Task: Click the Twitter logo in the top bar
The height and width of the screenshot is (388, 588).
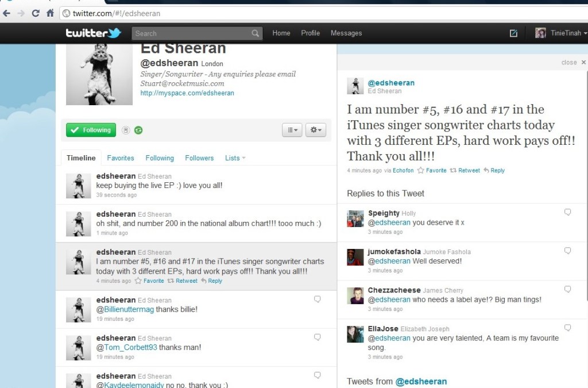Action: click(93, 33)
